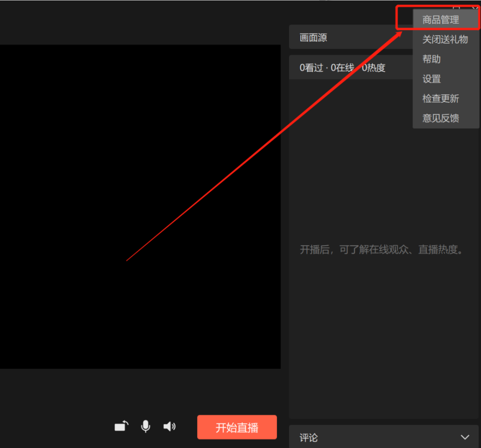Select 意见反馈 menu entry

tap(446, 118)
